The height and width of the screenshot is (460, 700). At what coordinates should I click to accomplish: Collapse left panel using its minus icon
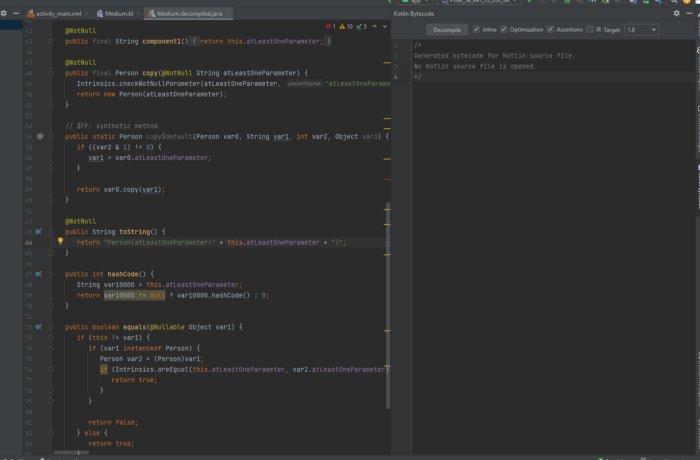16,13
